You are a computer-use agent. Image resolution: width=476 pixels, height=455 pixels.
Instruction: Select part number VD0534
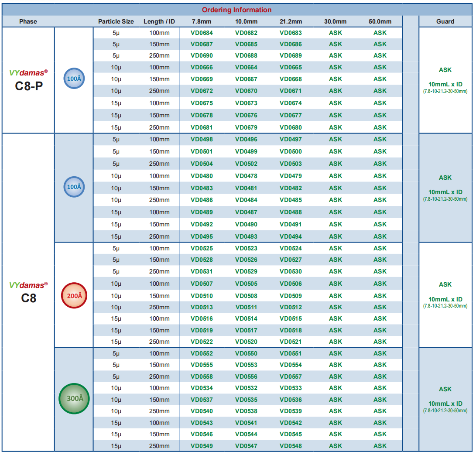(202, 388)
